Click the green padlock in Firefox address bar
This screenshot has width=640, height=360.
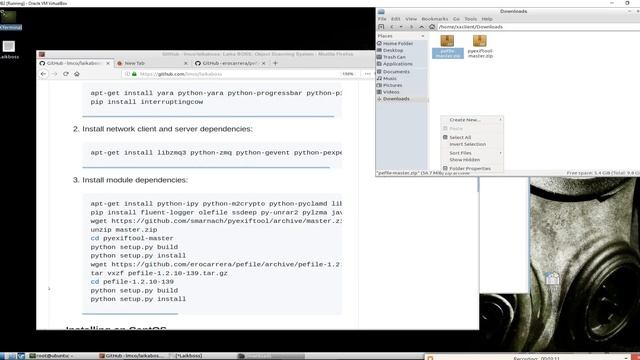[x=134, y=74]
